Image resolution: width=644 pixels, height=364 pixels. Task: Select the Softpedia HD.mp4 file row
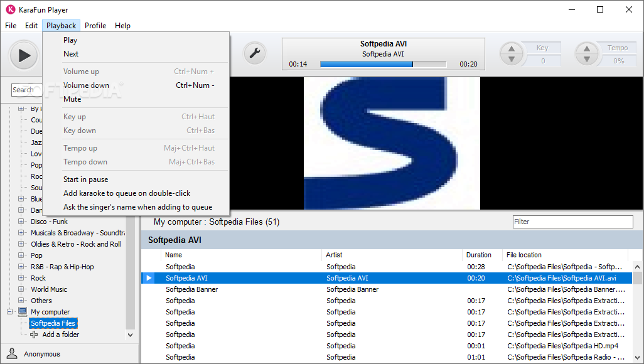386,346
